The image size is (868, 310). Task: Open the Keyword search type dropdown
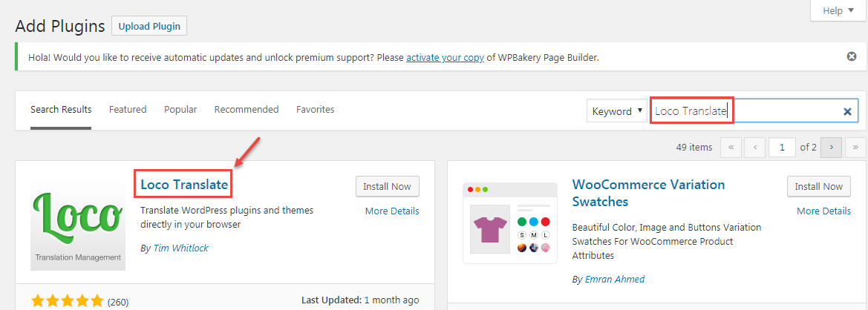[617, 111]
